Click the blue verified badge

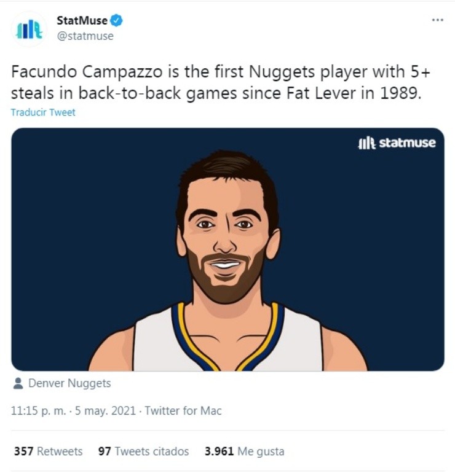(x=116, y=21)
